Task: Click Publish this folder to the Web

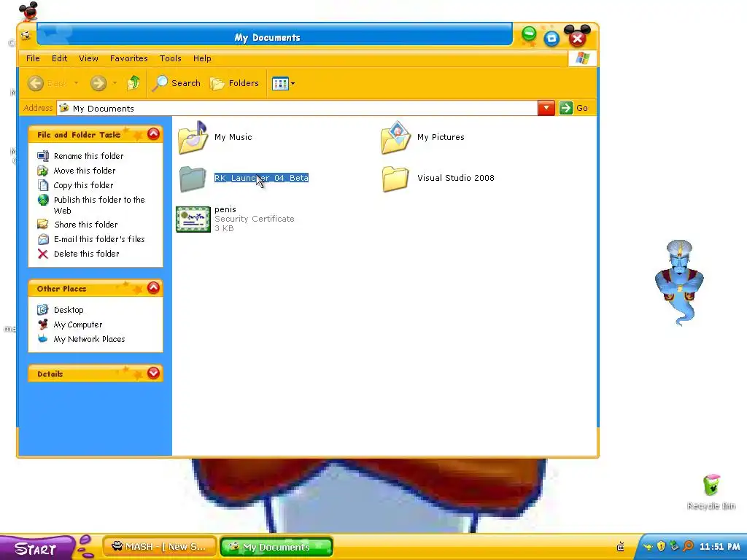Action: (99, 205)
